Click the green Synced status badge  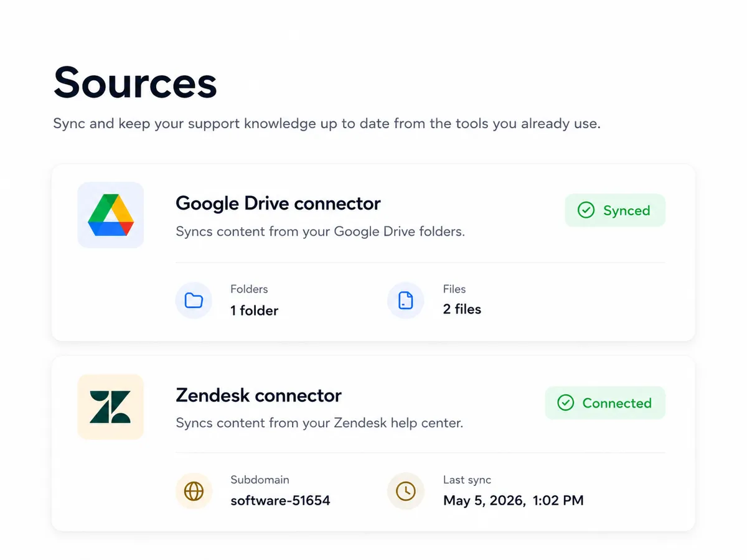(615, 210)
